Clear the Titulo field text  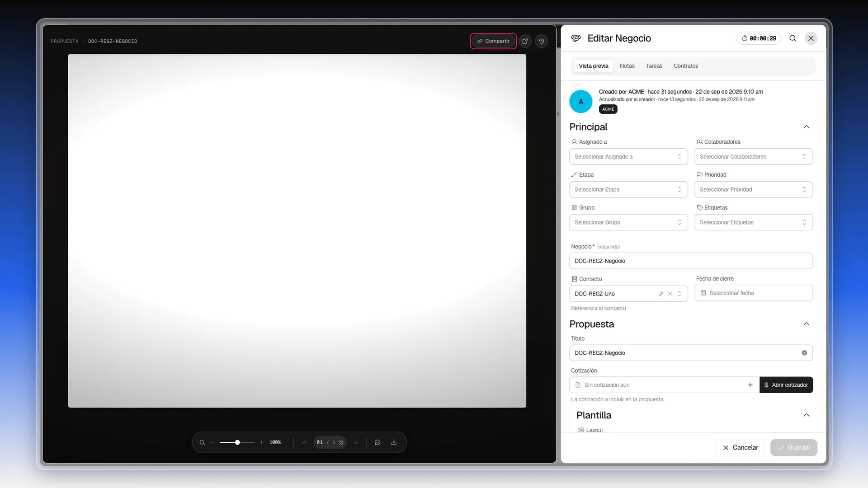tap(804, 353)
